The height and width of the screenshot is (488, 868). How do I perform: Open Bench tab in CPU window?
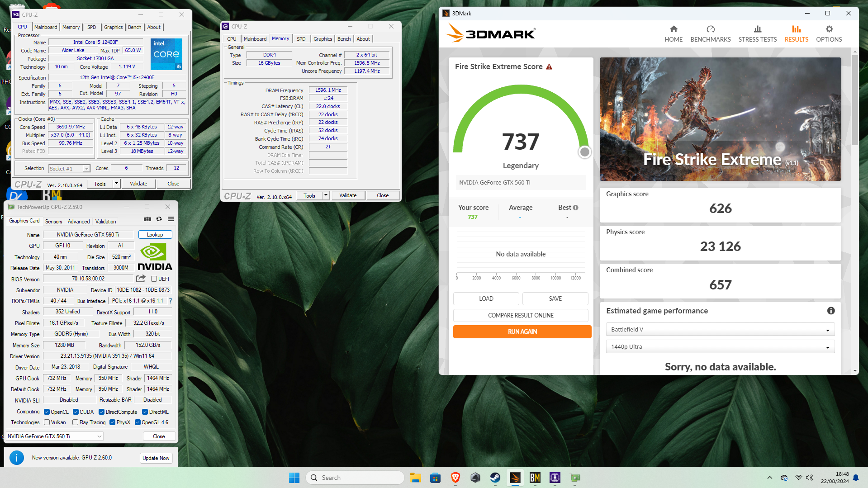coord(134,27)
